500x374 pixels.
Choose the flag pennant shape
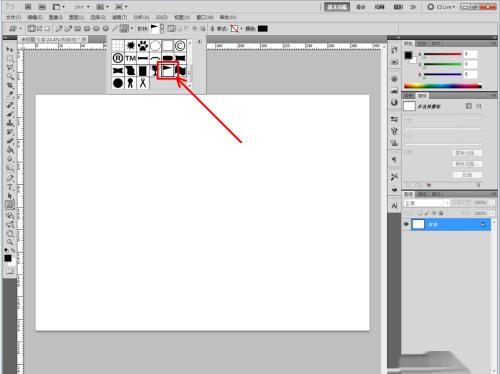[x=168, y=70]
